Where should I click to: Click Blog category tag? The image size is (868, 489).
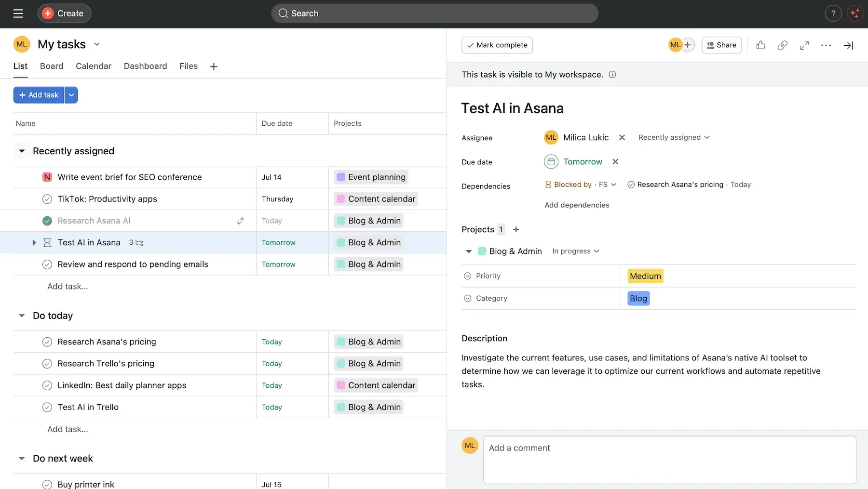click(638, 298)
